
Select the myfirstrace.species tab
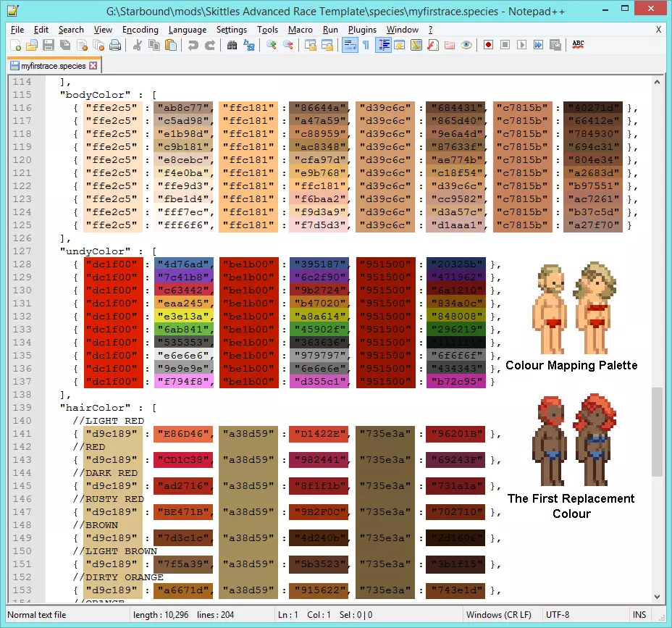tap(52, 66)
